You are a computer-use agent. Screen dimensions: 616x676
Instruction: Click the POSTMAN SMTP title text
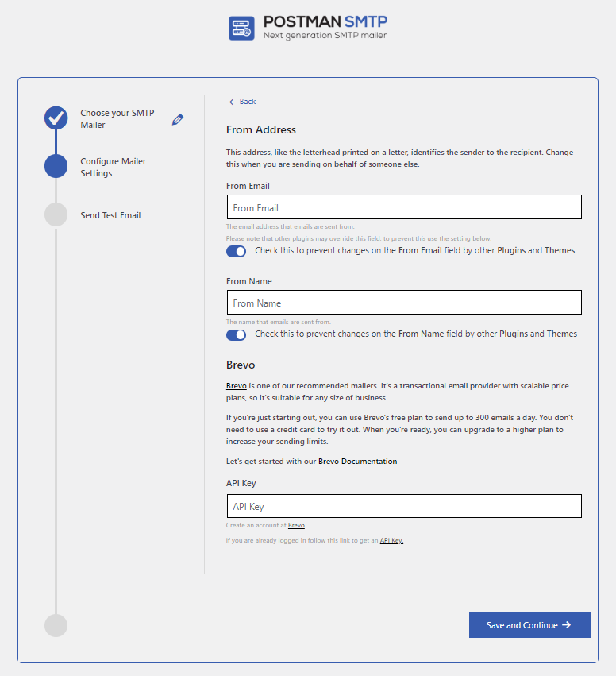(325, 21)
